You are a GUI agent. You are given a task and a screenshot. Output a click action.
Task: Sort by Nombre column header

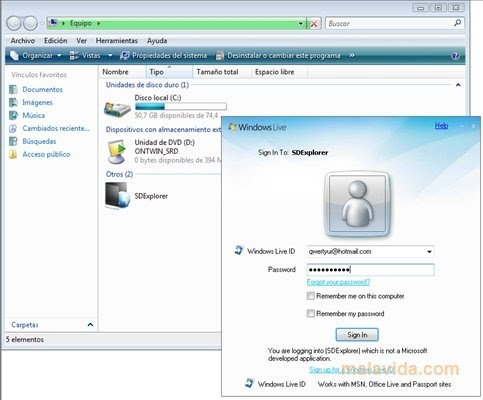click(122, 72)
